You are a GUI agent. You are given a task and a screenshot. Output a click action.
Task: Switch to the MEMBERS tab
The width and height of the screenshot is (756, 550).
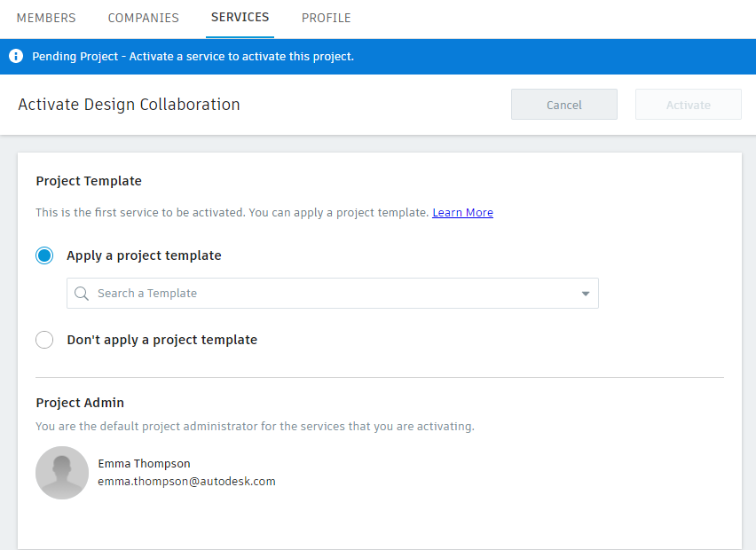point(46,18)
